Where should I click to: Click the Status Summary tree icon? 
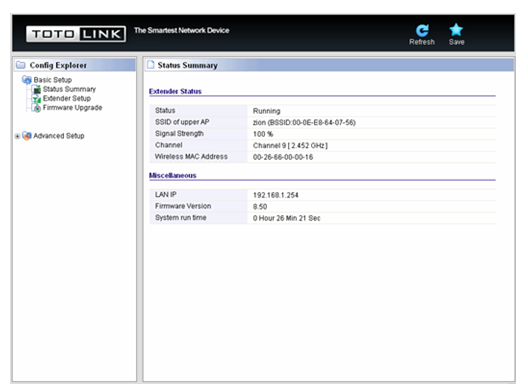36,89
